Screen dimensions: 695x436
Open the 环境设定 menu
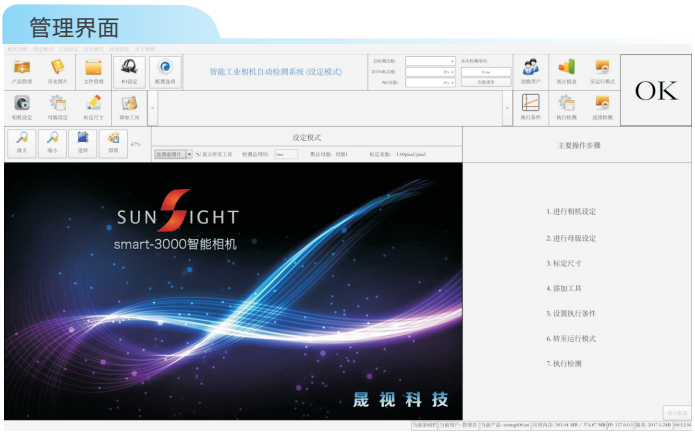pos(120,48)
